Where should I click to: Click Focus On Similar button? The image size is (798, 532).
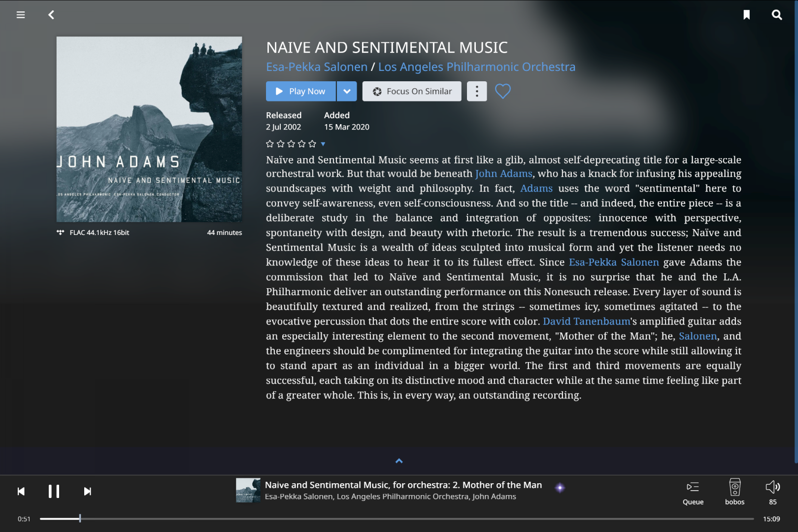click(x=412, y=91)
